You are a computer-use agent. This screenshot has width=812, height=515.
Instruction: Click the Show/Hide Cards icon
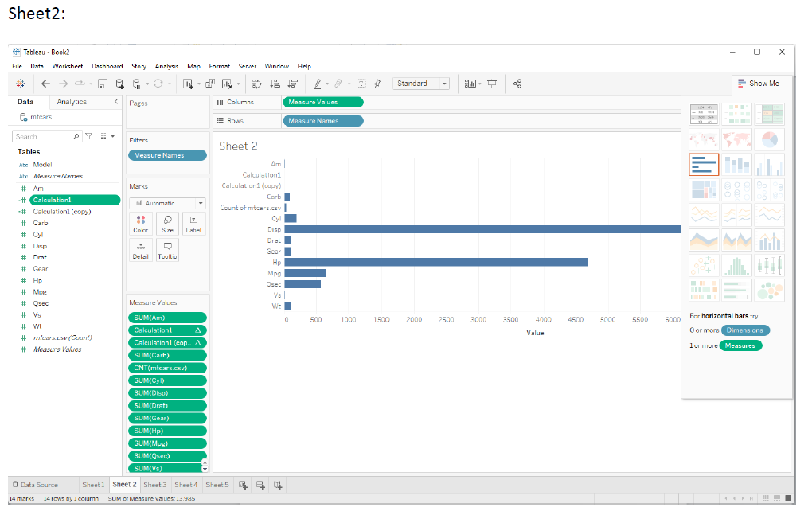[x=470, y=84]
